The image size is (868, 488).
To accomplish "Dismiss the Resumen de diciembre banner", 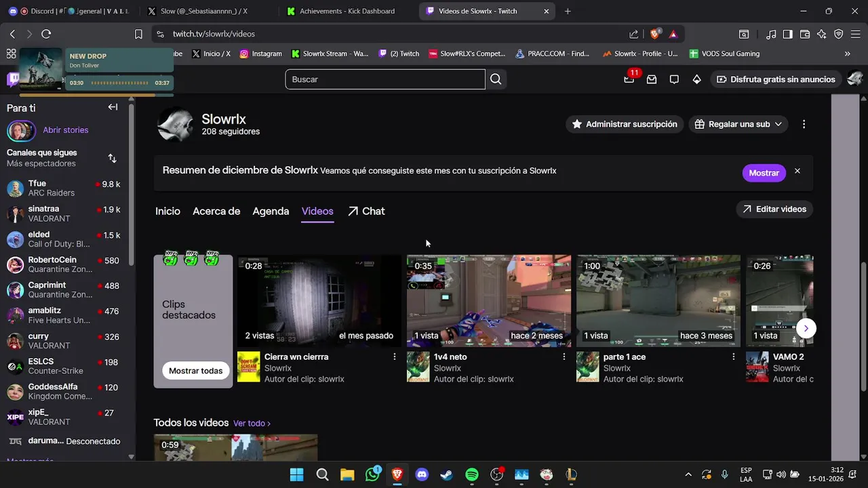I will pos(797,171).
